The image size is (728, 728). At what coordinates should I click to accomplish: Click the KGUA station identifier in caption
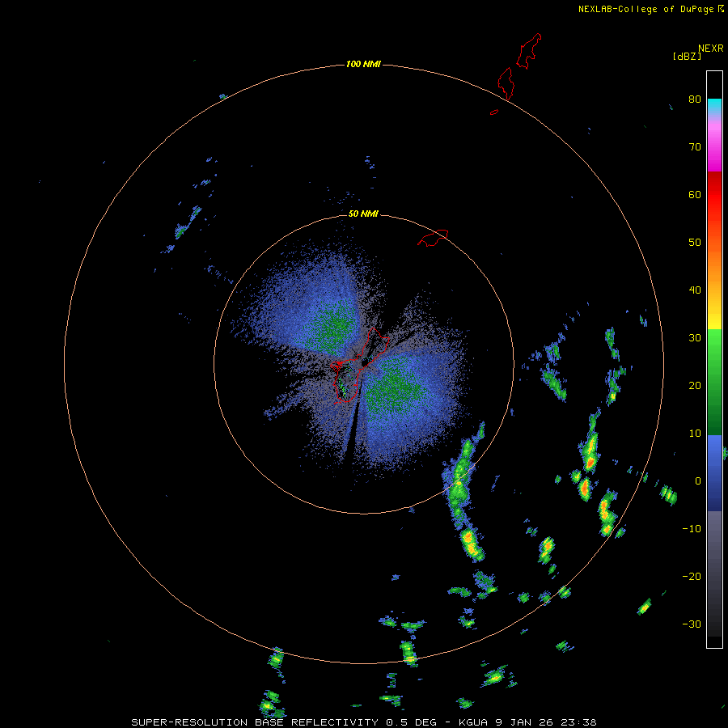pos(473,722)
